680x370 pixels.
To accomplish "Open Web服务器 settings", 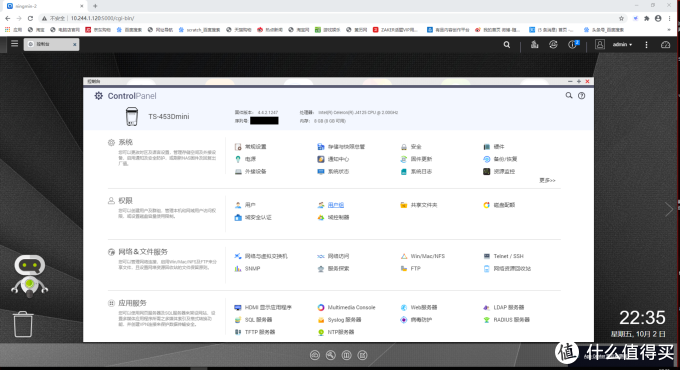I will click(x=418, y=307).
